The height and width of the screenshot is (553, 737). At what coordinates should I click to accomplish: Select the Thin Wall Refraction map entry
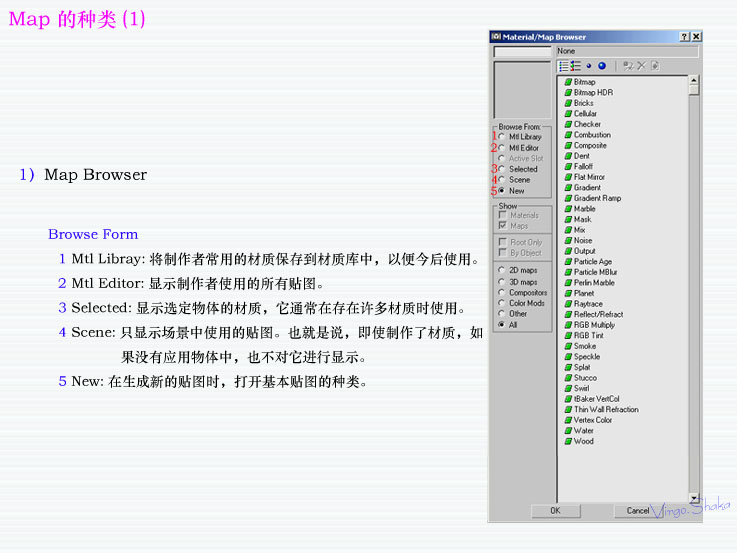(x=602, y=410)
